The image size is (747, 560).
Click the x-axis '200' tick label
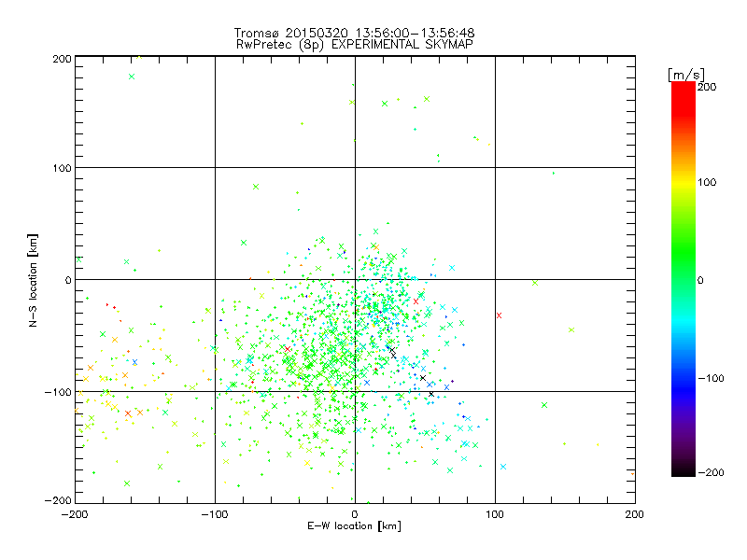tap(635, 514)
